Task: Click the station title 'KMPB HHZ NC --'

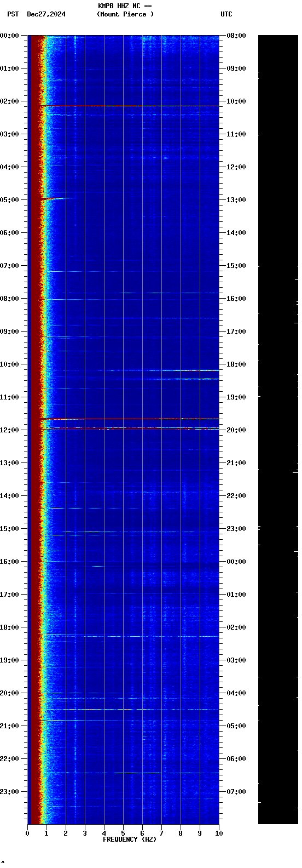Action: click(x=125, y=6)
